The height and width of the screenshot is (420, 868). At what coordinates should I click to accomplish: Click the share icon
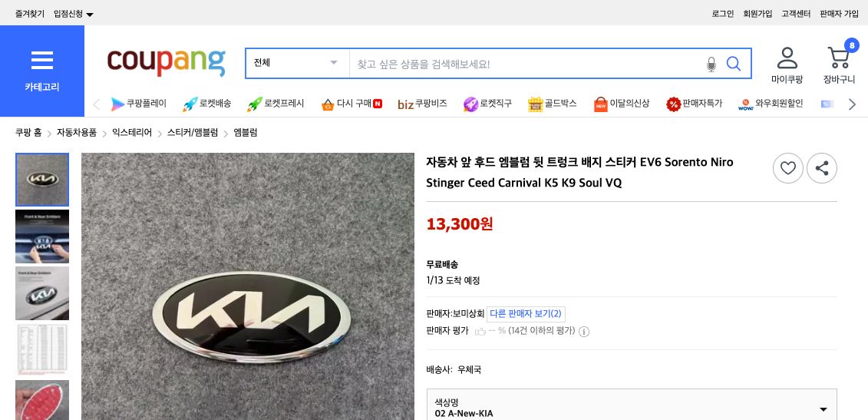point(821,168)
